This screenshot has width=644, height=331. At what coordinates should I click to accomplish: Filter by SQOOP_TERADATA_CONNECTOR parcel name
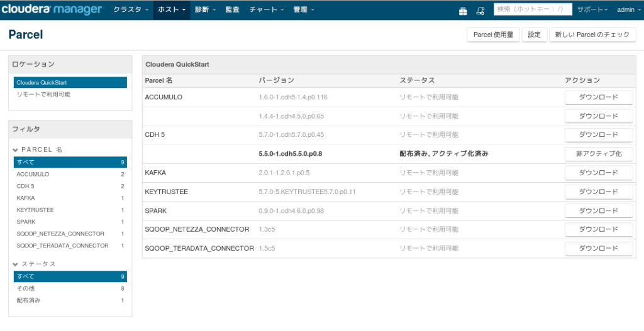[x=70, y=246]
